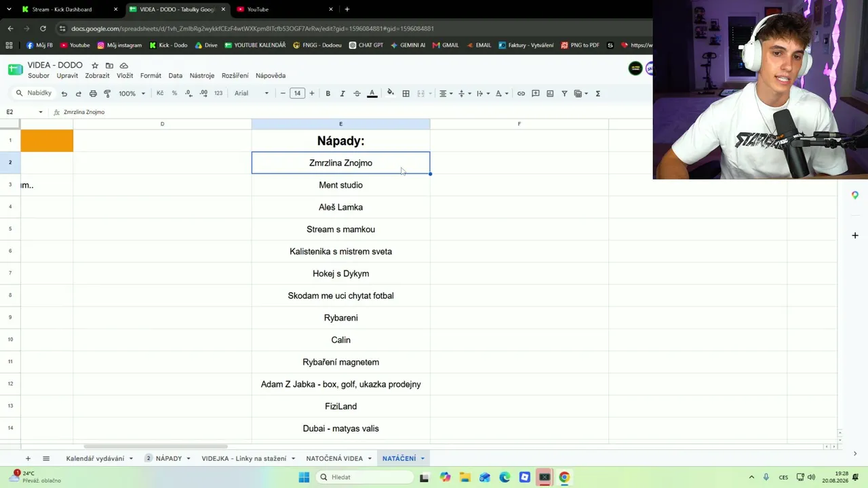
Task: Add a comment with toolbar icon
Action: (536, 94)
